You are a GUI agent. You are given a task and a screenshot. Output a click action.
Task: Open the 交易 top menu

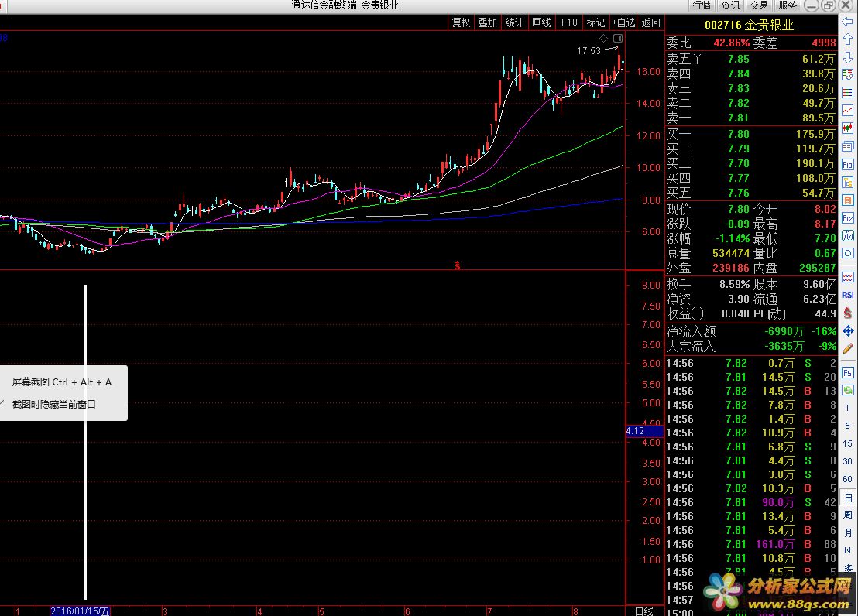[758, 5]
